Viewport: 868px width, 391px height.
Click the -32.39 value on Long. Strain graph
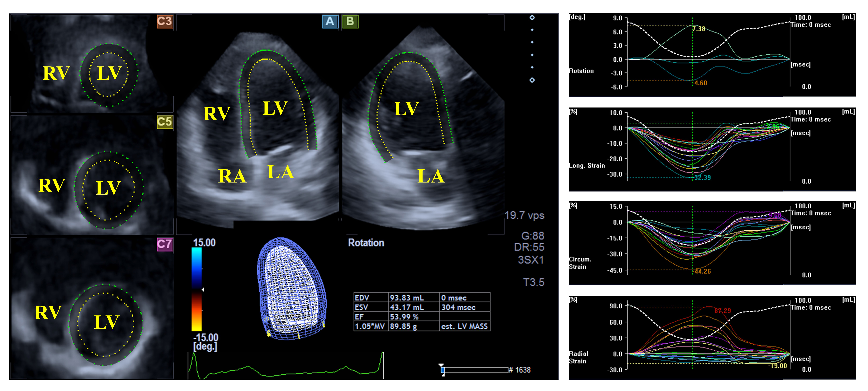click(x=702, y=178)
